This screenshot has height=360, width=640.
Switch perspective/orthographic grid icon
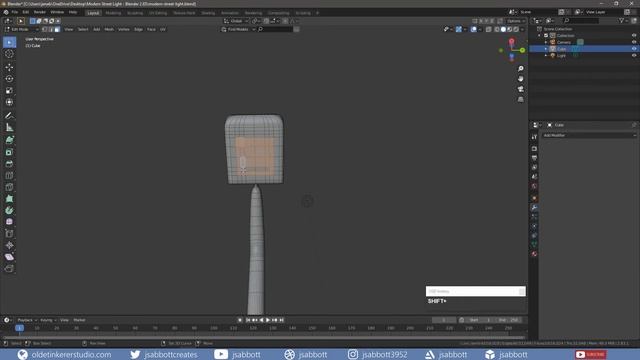(520, 100)
